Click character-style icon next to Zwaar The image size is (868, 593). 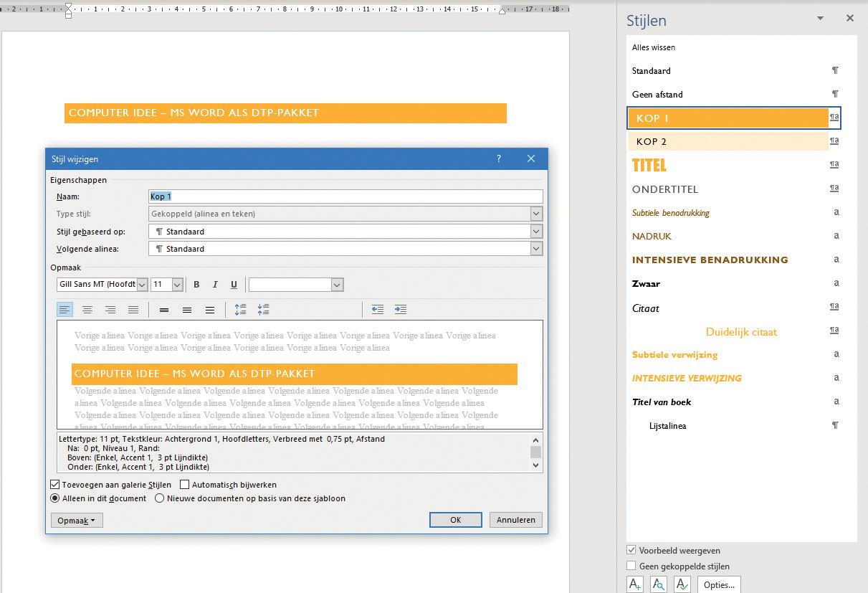(836, 283)
